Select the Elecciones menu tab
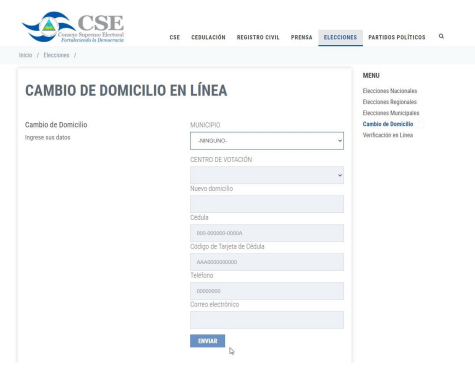Viewport: 475px width, 381px height. pyautogui.click(x=340, y=37)
